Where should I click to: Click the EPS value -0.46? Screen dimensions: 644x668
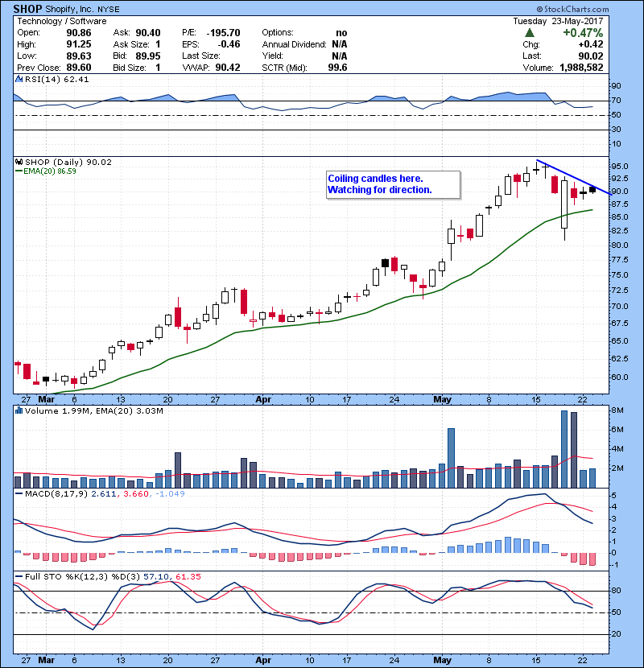[229, 44]
